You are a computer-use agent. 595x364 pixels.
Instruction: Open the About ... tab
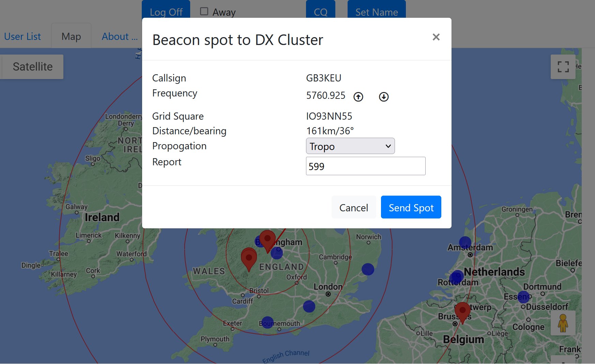pyautogui.click(x=120, y=36)
